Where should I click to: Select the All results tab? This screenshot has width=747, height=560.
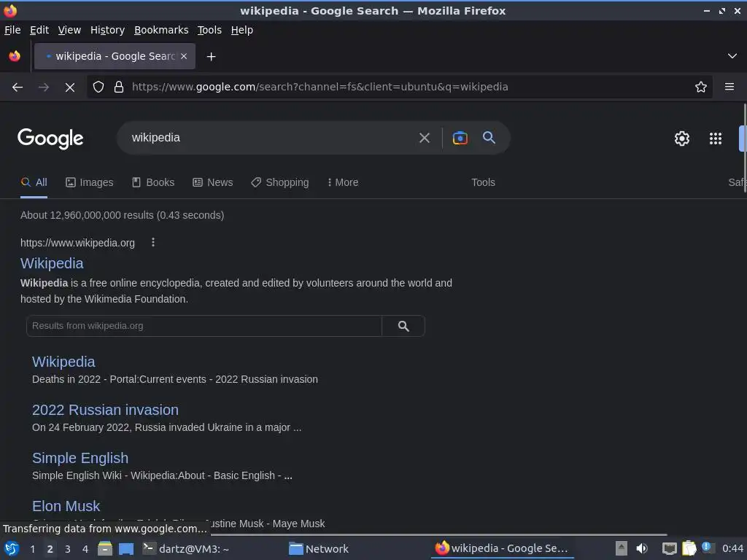coord(34,182)
